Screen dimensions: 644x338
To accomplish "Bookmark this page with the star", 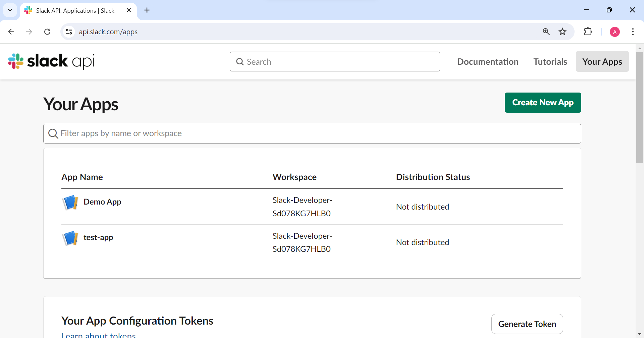I will [562, 32].
